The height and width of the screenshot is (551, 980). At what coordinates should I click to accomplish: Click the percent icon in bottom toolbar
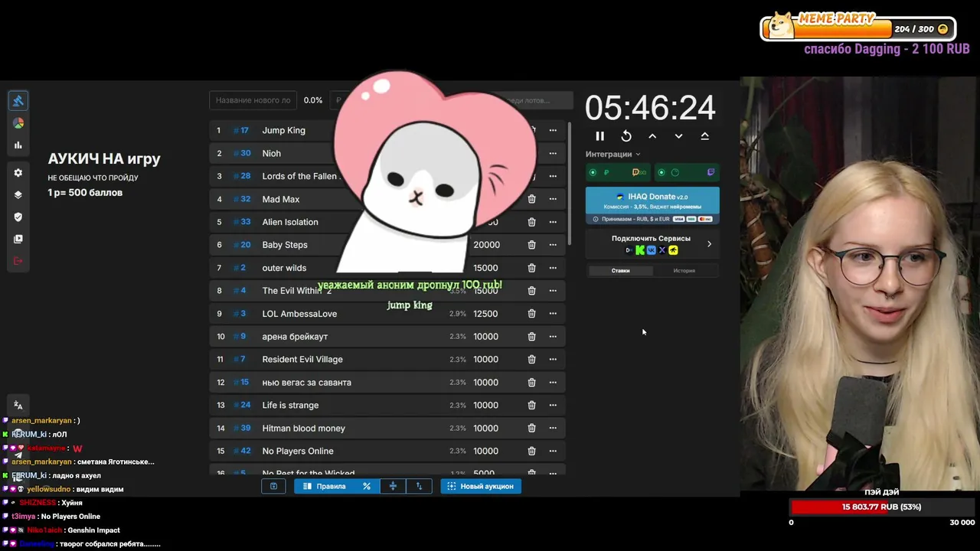coord(367,486)
